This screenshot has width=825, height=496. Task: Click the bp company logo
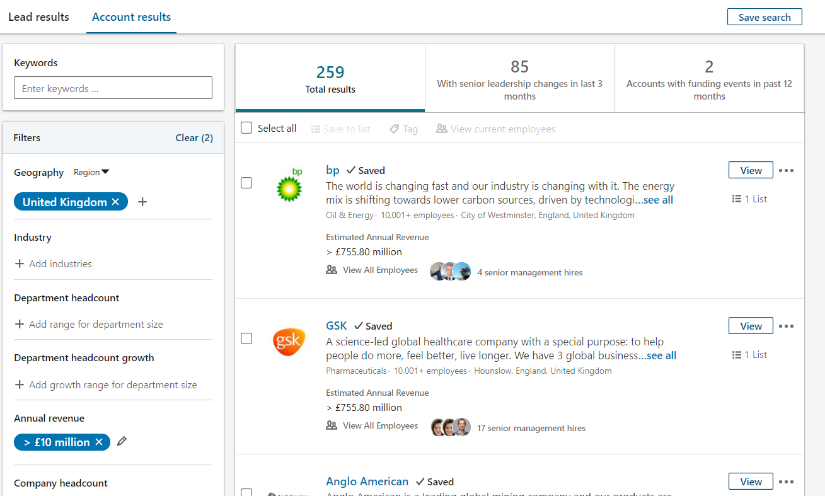[290, 185]
